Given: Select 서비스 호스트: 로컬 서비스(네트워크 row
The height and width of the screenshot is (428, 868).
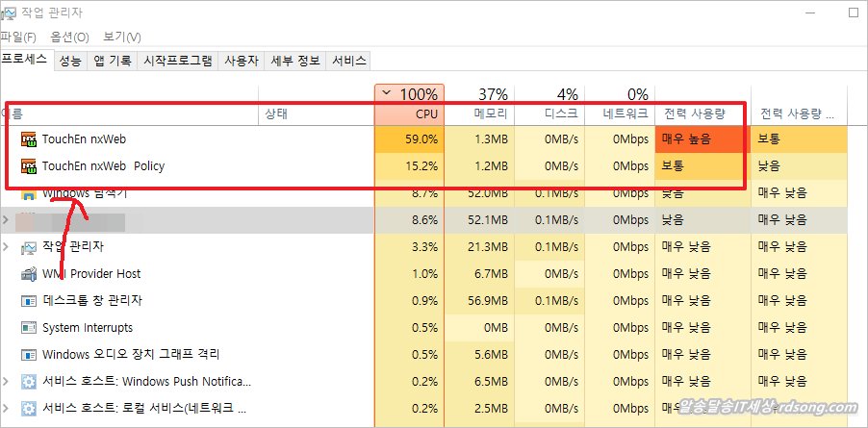Looking at the screenshot, I should [423, 409].
